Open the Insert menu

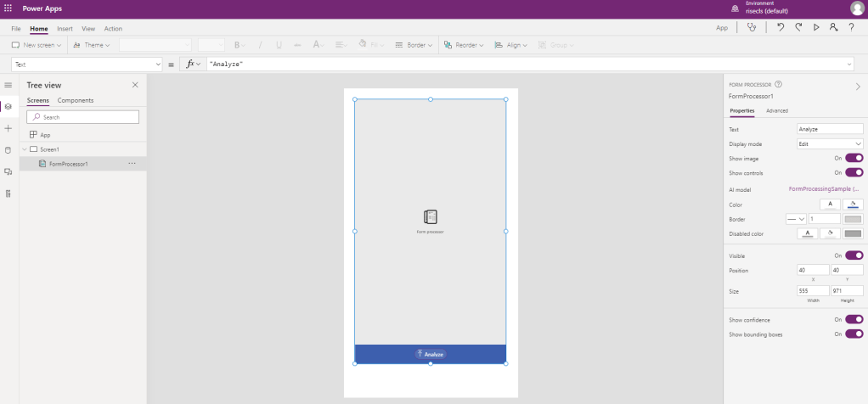[65, 29]
